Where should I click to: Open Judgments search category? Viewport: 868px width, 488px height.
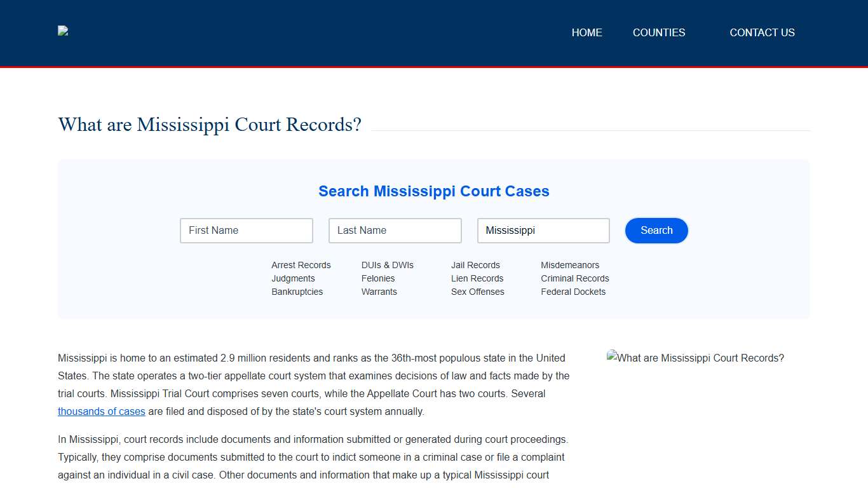(293, 278)
